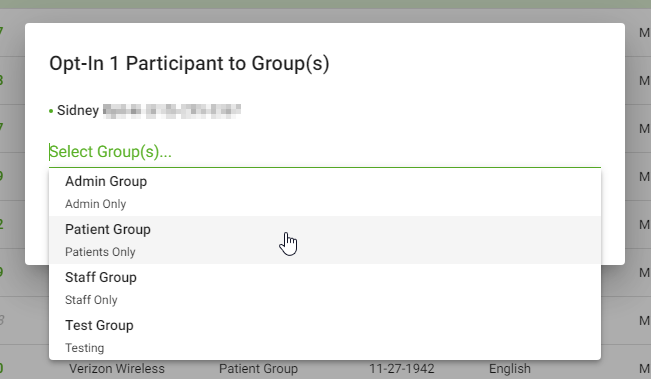Click the participant name Sidney
651x379 pixels.
click(x=78, y=110)
